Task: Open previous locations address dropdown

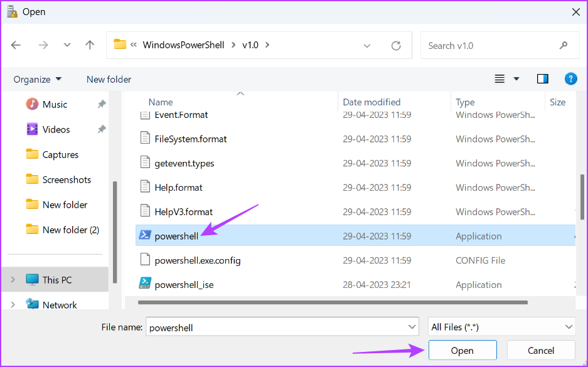Action: tap(367, 46)
